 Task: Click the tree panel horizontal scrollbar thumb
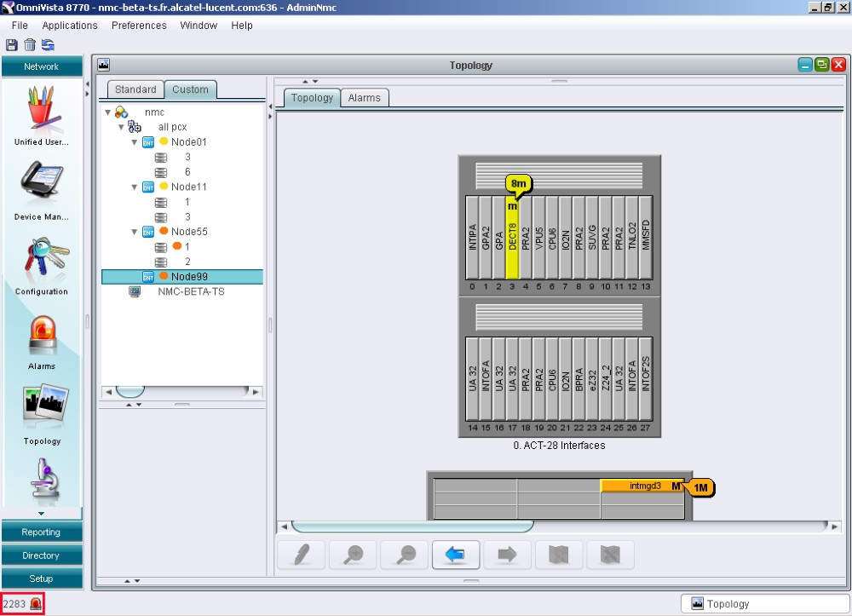[x=130, y=392]
